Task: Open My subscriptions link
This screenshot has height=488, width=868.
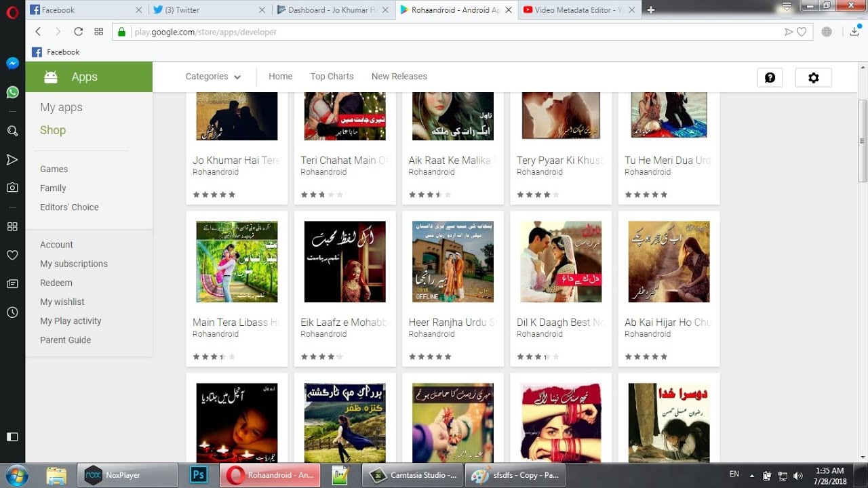Action: pyautogui.click(x=74, y=264)
